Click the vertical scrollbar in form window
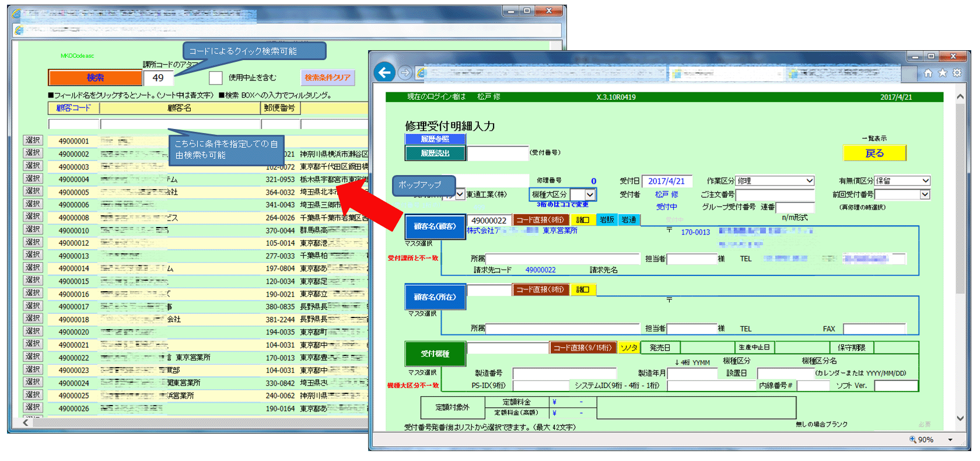Image resolution: width=980 pixels, height=461 pixels. point(960,257)
